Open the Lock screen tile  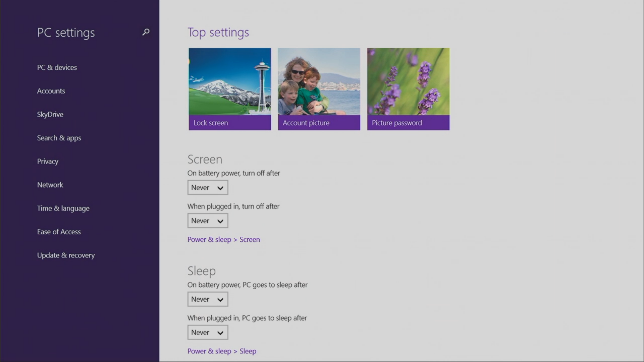point(230,89)
